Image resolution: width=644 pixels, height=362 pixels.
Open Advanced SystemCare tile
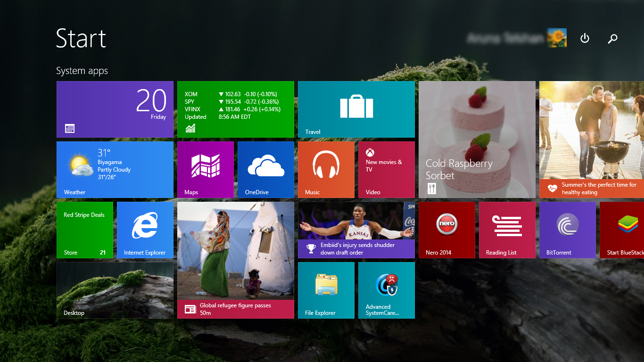tap(387, 290)
